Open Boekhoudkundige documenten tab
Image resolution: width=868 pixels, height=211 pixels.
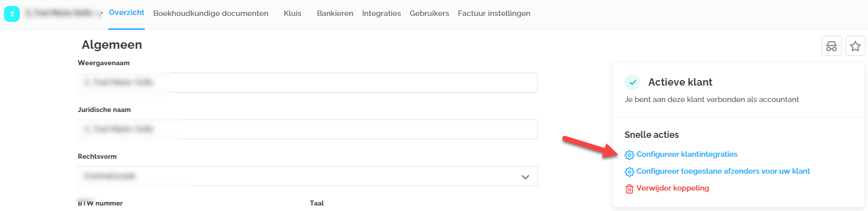[x=211, y=13]
